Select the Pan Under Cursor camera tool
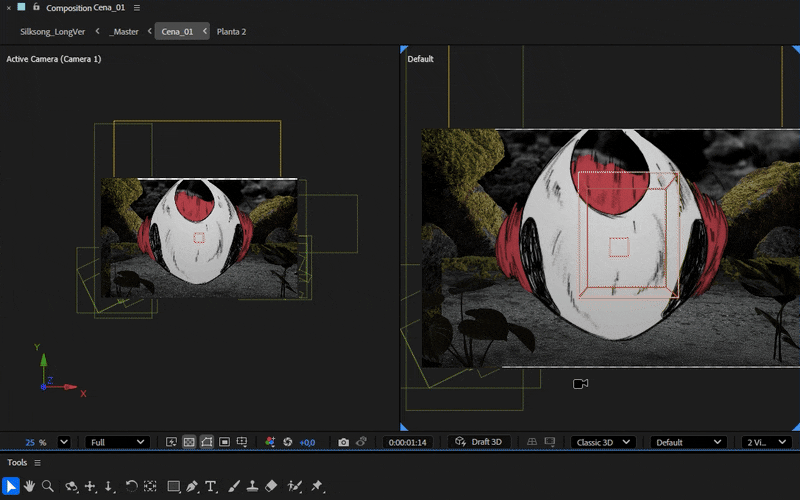Image resolution: width=800 pixels, height=500 pixels. pyautogui.click(x=90, y=486)
